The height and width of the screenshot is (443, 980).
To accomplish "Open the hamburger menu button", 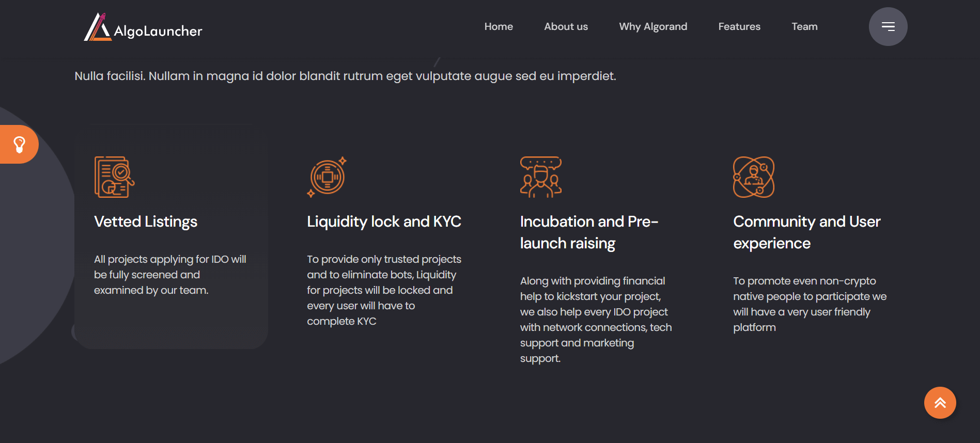I will (888, 26).
